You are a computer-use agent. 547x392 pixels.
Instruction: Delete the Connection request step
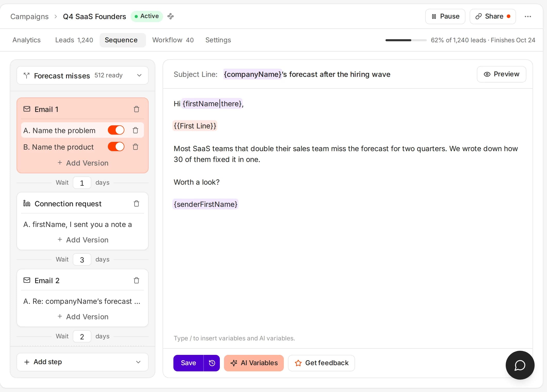[136, 203]
